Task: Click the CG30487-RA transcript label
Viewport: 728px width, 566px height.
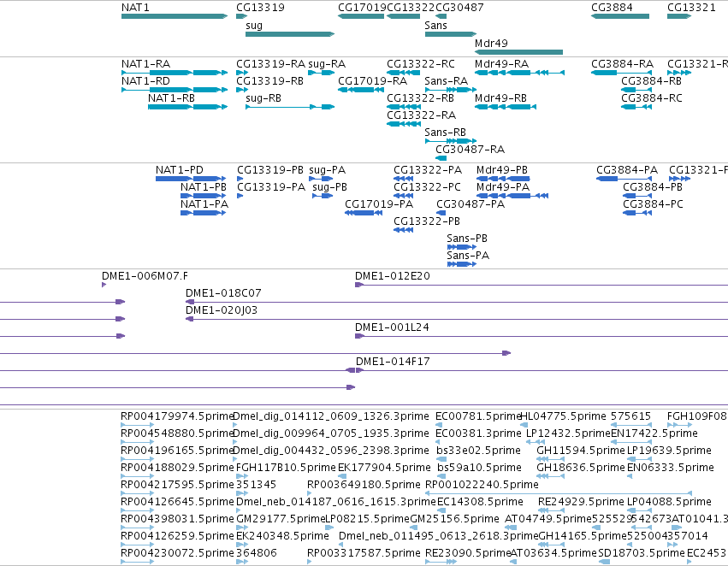Action: point(470,150)
